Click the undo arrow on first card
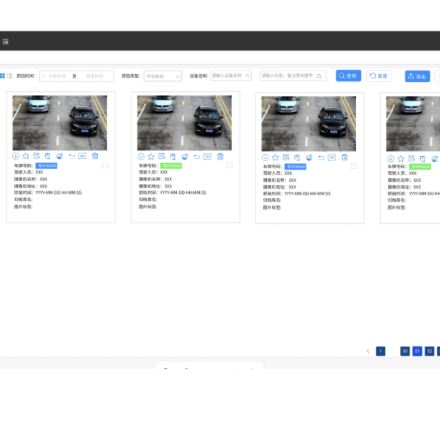Viewport: 440px width, 440px height. click(71, 156)
